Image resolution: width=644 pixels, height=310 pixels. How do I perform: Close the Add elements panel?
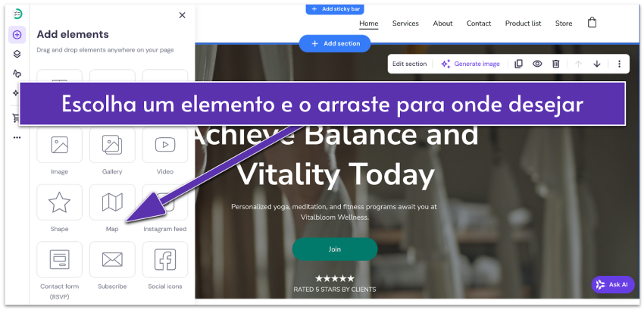(183, 15)
